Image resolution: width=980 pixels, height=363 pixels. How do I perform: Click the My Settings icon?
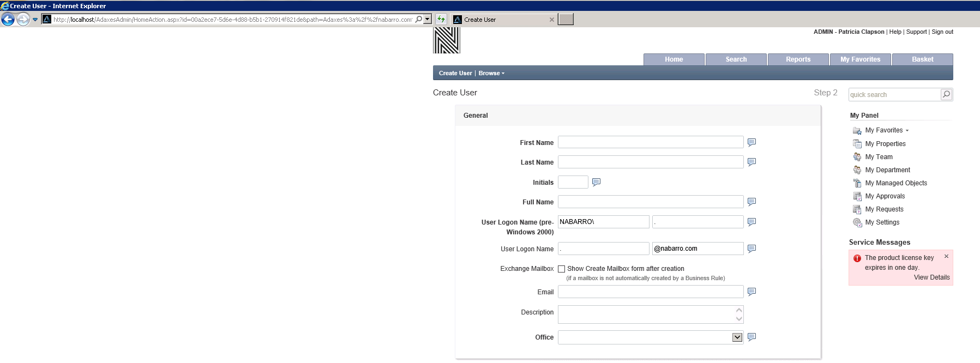click(x=857, y=222)
